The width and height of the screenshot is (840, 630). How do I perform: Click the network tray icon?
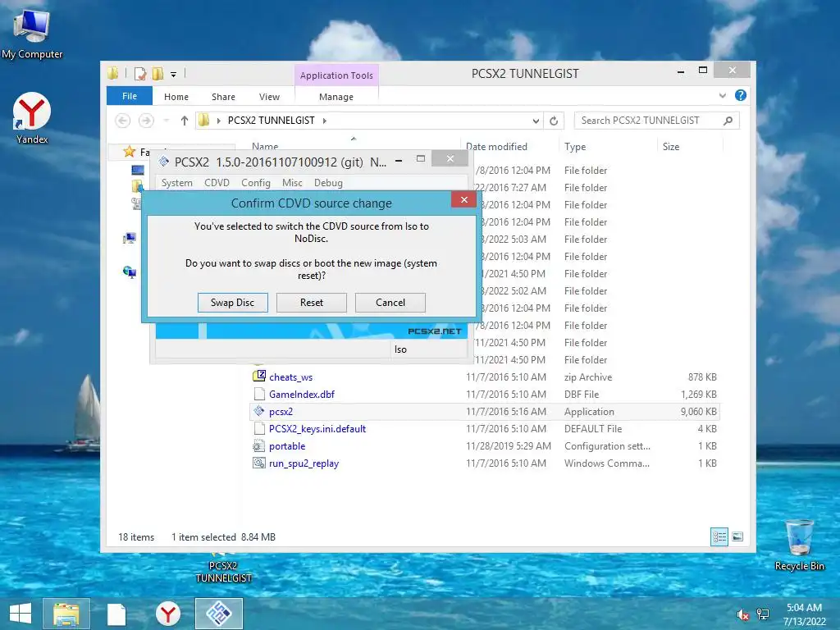(763, 615)
